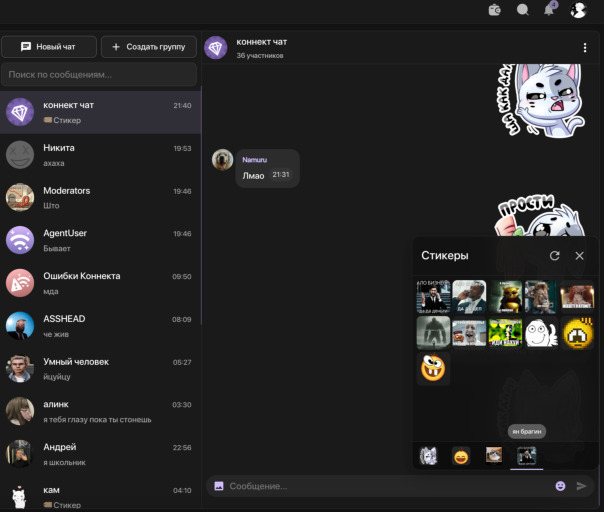
Task: Click the ян брагин pack label
Action: click(x=527, y=431)
